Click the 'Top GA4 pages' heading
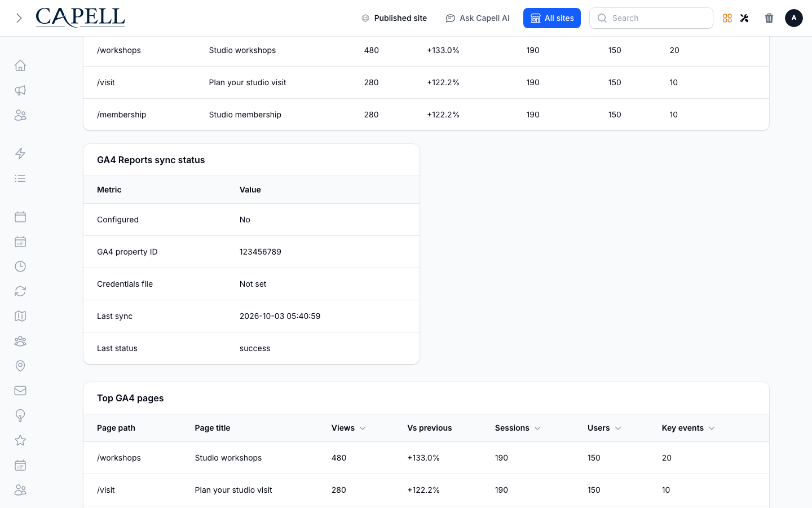This screenshot has width=812, height=508. point(130,398)
